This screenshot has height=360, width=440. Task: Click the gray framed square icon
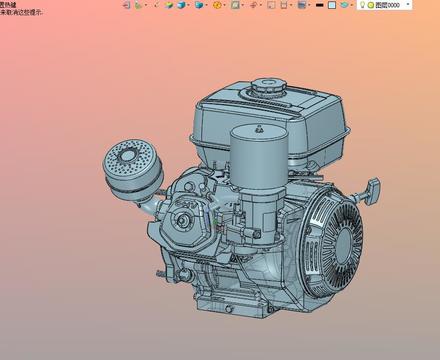[235, 5]
